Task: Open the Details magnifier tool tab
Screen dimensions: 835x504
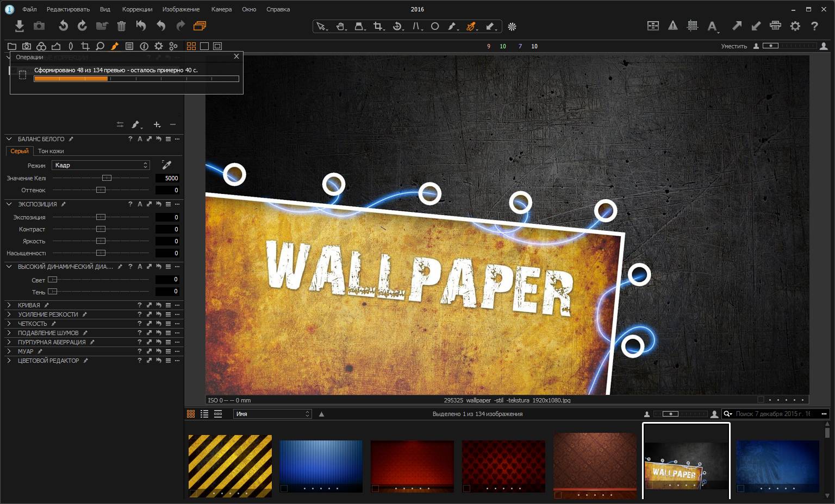Action: (100, 46)
